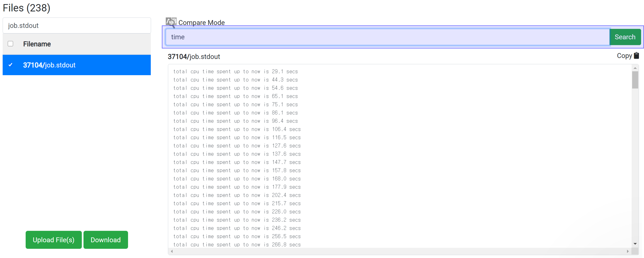Click the horizontal scrollbar track under the log

400,251
